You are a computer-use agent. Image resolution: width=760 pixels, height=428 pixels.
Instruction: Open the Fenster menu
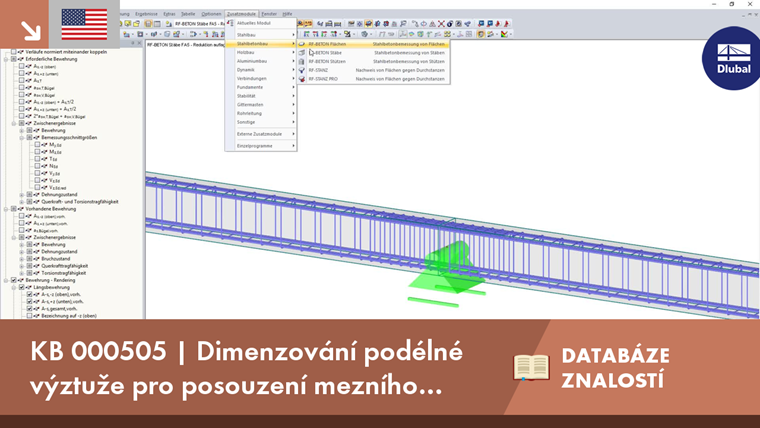point(269,14)
